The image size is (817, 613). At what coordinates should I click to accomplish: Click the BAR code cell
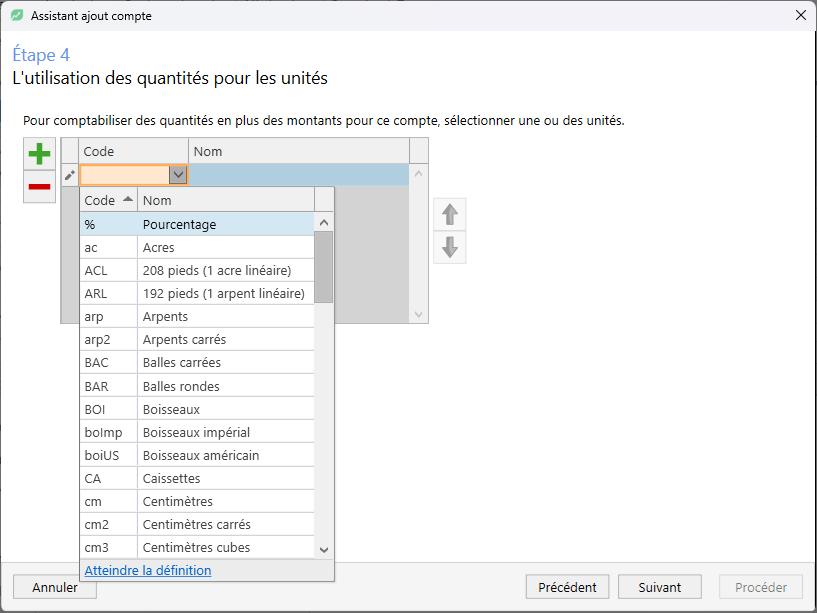(108, 386)
